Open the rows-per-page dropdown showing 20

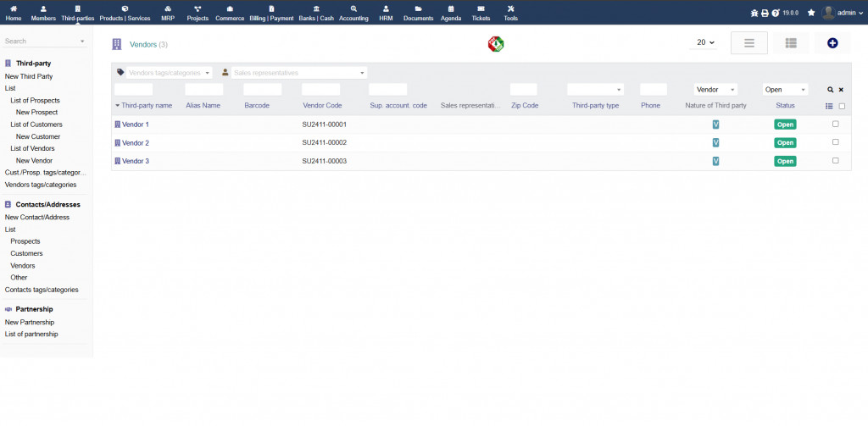704,42
